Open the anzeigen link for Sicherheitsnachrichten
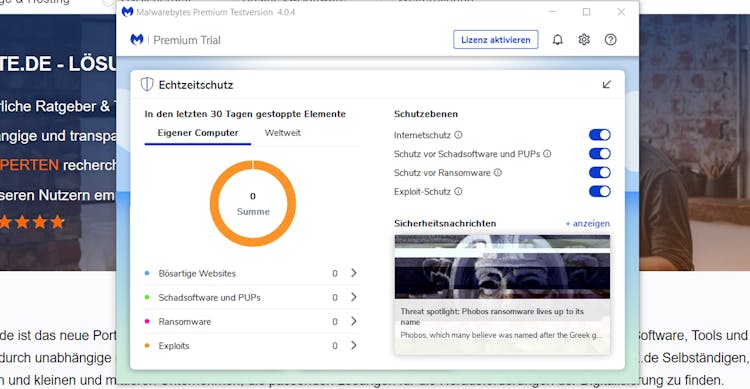 coord(587,223)
